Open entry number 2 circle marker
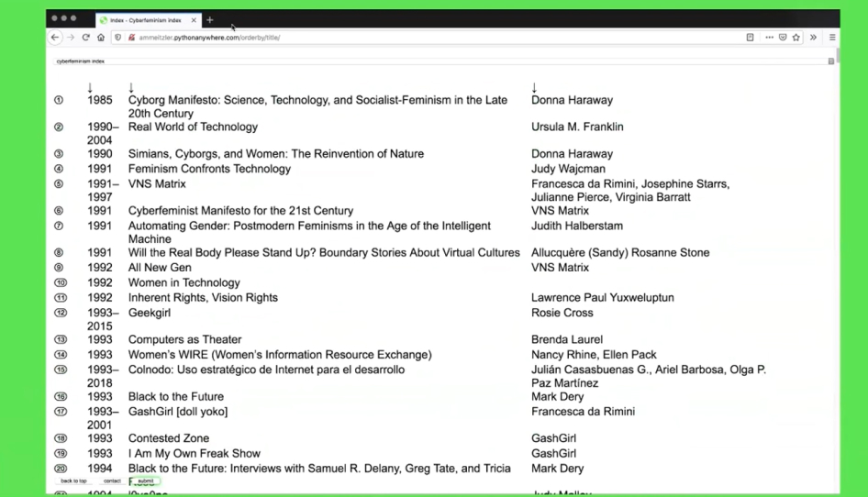The height and width of the screenshot is (497, 868). click(x=59, y=127)
